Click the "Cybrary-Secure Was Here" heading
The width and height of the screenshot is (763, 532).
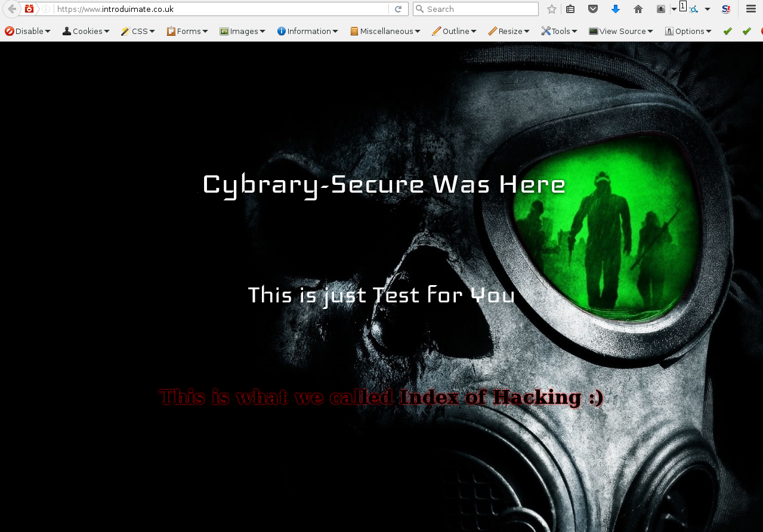[x=384, y=185]
